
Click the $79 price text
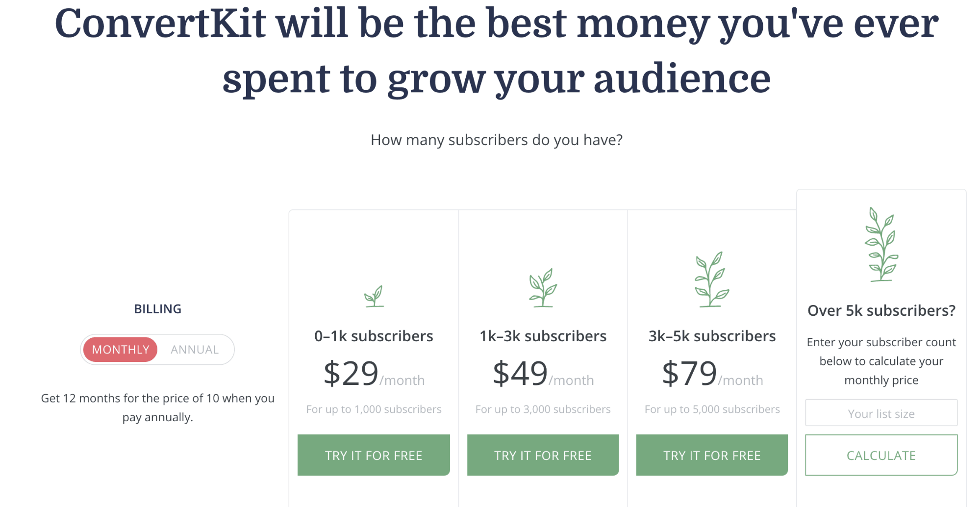(689, 374)
